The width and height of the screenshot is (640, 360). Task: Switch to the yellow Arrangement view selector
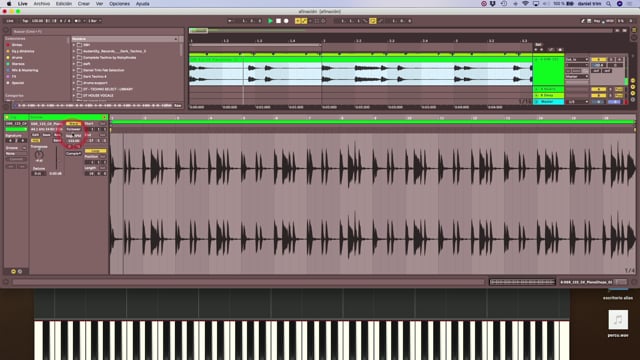pos(634,30)
